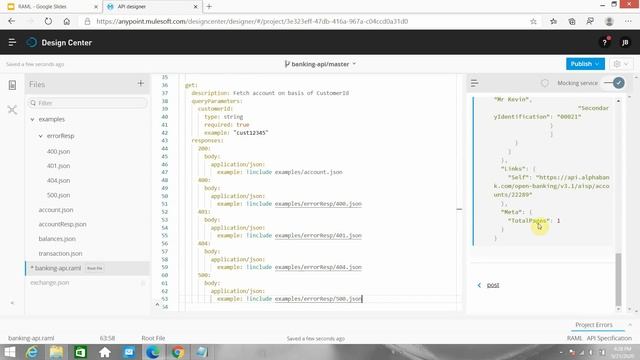Viewport: 640px width, 360px height.
Task: Click the documentation panel scrollbar thumb
Action: click(x=618, y=280)
